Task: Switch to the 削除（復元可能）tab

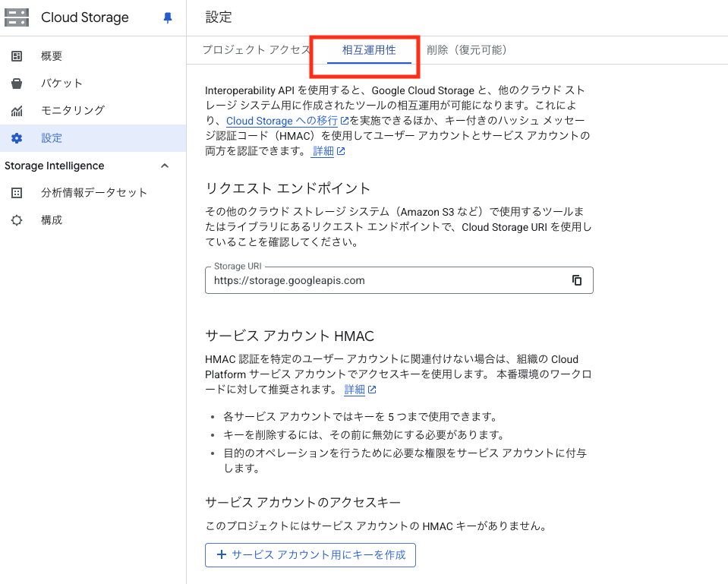Action: (467, 49)
